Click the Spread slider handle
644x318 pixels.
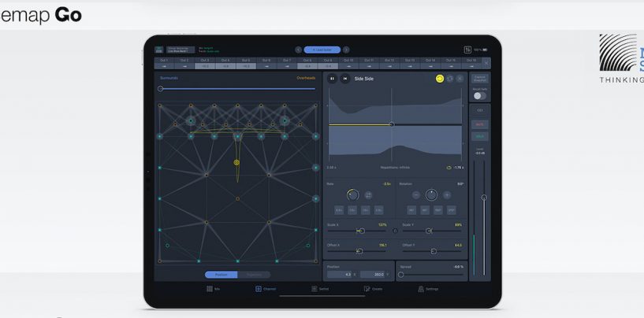[x=401, y=275]
